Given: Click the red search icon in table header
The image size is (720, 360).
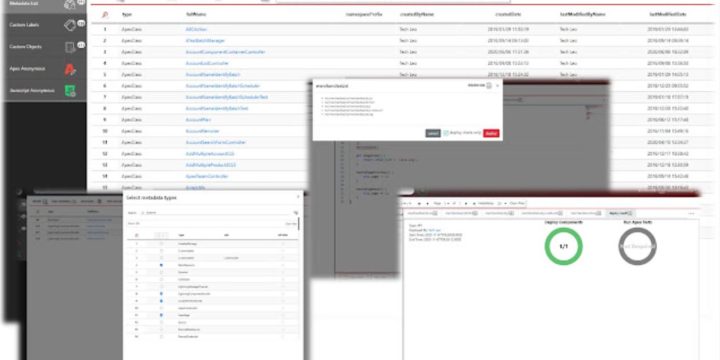Looking at the screenshot, I should coord(105,15).
